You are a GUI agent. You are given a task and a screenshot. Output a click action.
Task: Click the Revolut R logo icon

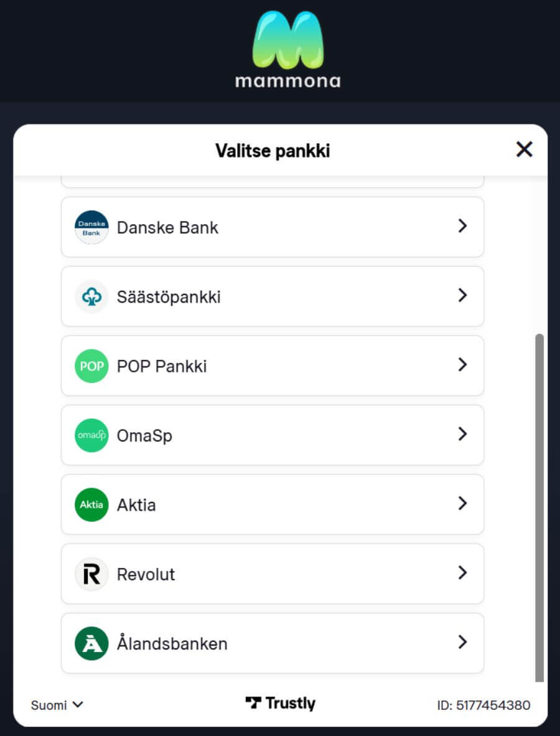point(91,574)
